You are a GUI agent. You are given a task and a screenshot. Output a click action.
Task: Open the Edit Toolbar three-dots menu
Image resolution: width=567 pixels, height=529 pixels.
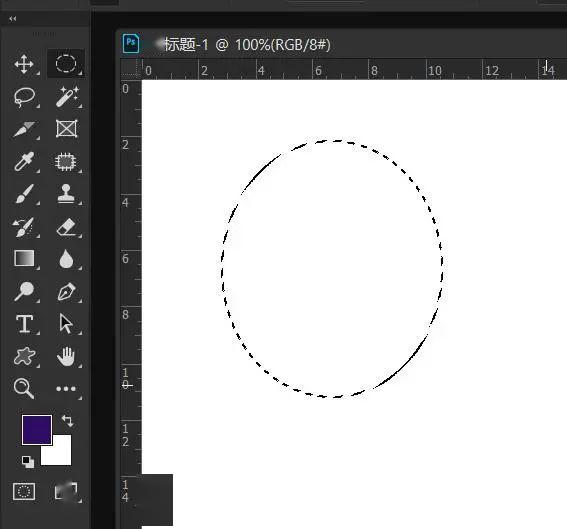tap(66, 389)
